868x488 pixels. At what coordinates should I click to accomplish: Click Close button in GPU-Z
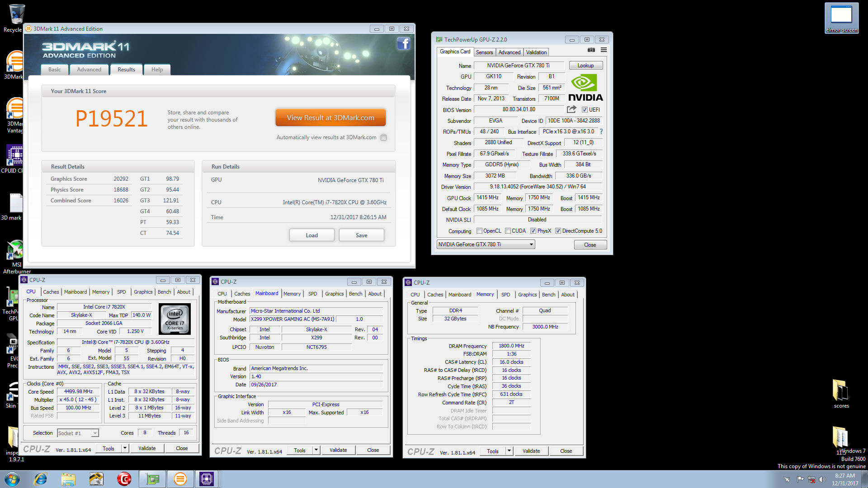(590, 244)
